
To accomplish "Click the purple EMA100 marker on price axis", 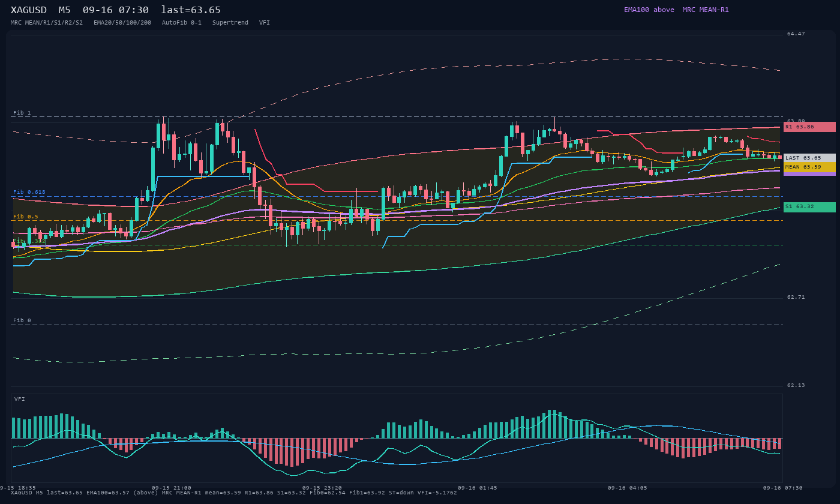I will tap(809, 174).
